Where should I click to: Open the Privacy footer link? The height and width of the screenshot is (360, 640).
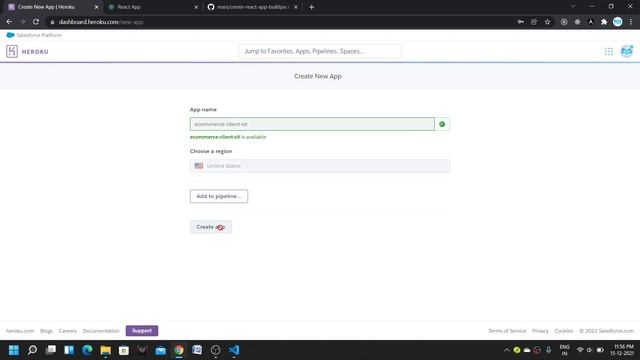point(540,331)
